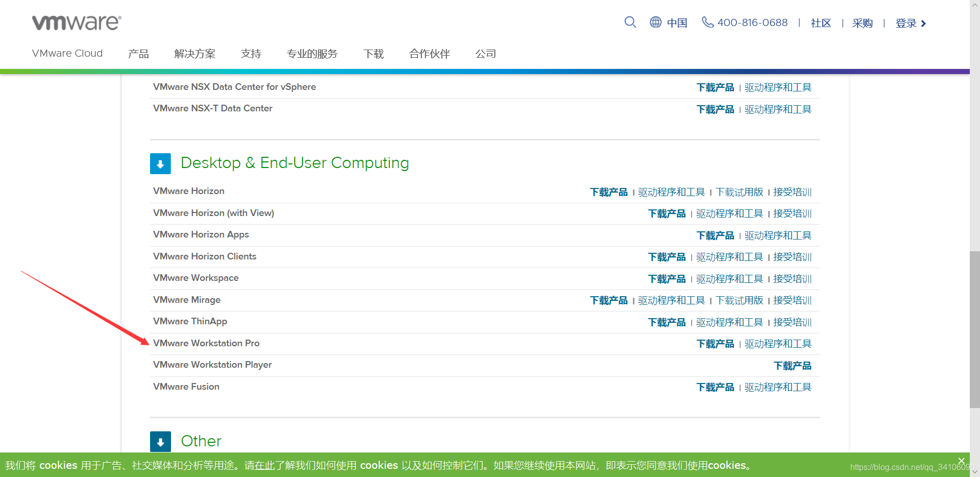Click the login arrow chevron
The image size is (980, 477).
point(923,23)
